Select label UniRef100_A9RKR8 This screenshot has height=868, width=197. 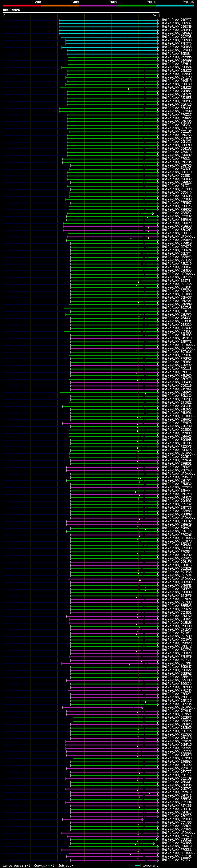pos(177,210)
